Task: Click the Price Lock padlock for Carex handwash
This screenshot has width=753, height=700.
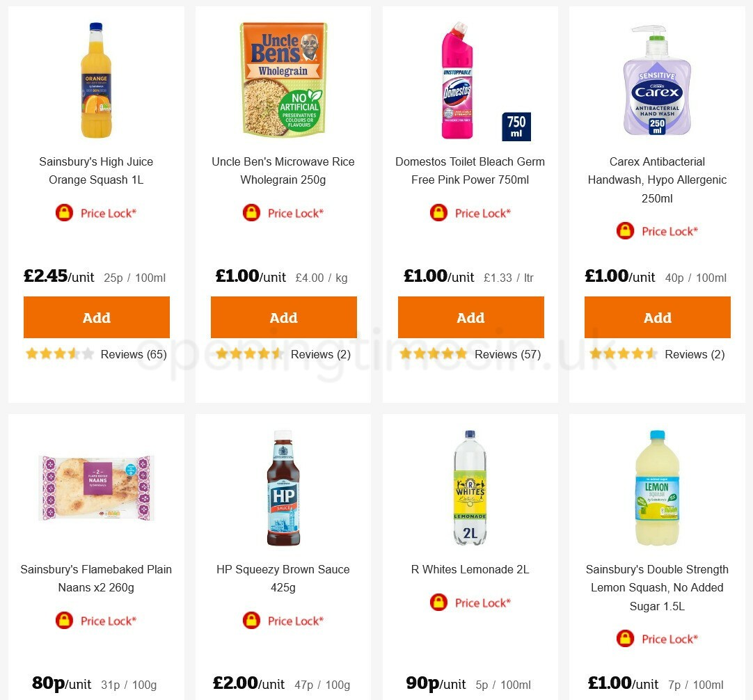Action: point(626,230)
